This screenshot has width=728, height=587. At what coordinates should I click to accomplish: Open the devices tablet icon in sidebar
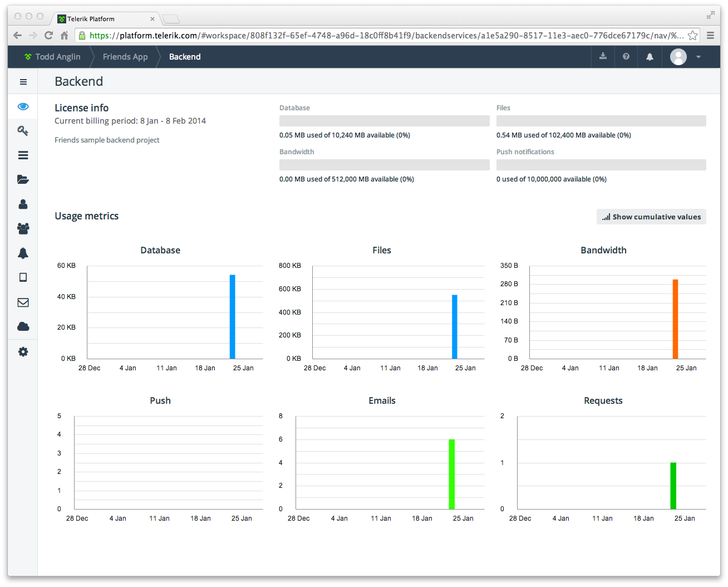click(x=23, y=277)
